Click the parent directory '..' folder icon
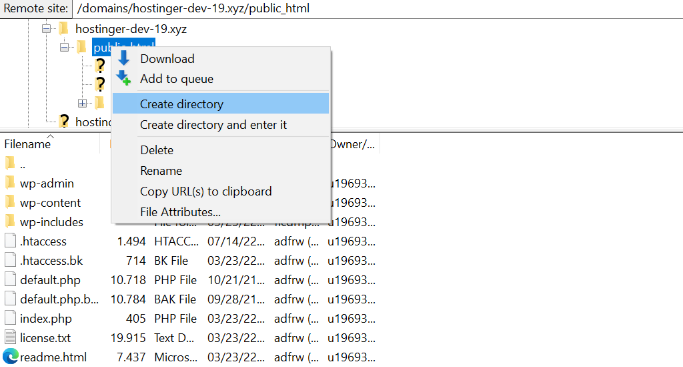 (x=10, y=164)
